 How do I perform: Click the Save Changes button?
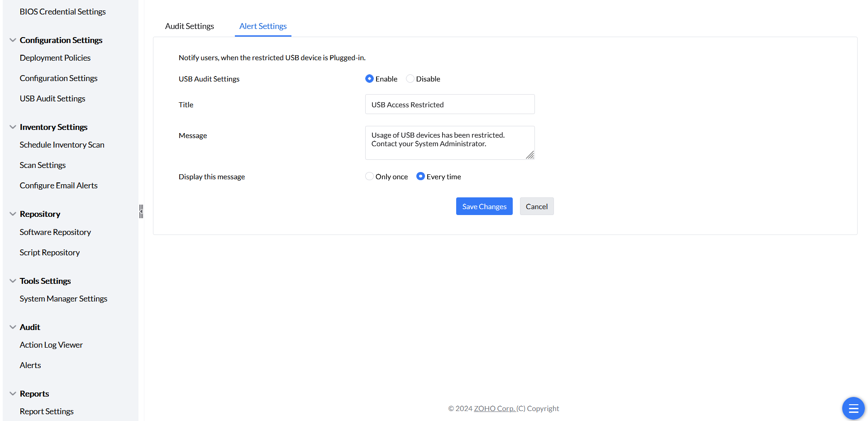(x=484, y=206)
